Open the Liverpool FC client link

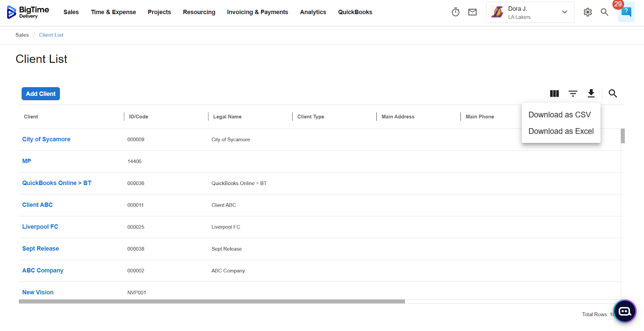(x=40, y=227)
